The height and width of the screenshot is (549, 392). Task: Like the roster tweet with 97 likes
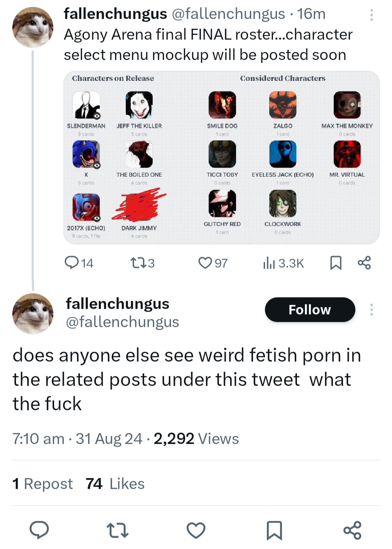coord(213,263)
